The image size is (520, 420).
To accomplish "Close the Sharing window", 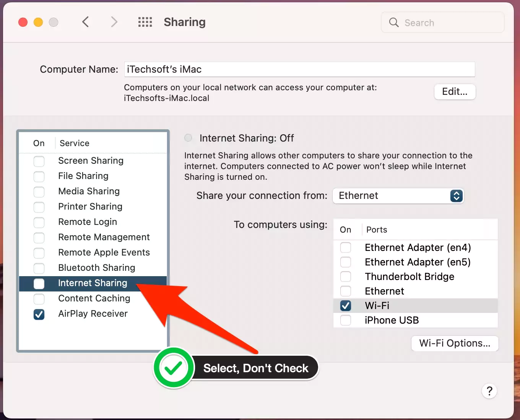I will [x=23, y=22].
